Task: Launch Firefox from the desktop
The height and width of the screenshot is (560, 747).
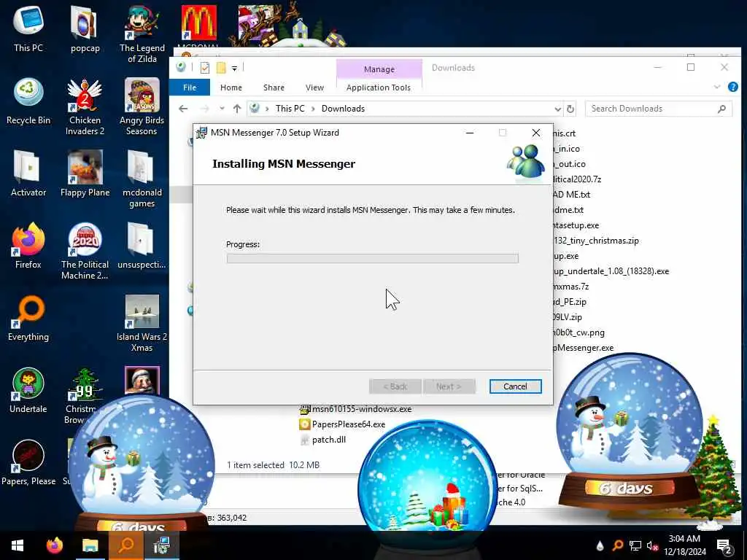Action: 28,246
